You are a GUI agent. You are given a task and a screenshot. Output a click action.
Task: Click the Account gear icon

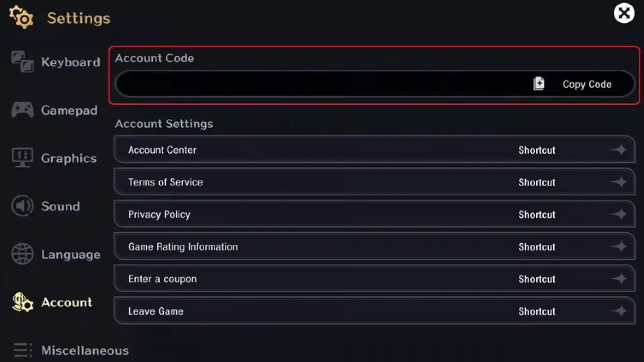[x=22, y=302]
